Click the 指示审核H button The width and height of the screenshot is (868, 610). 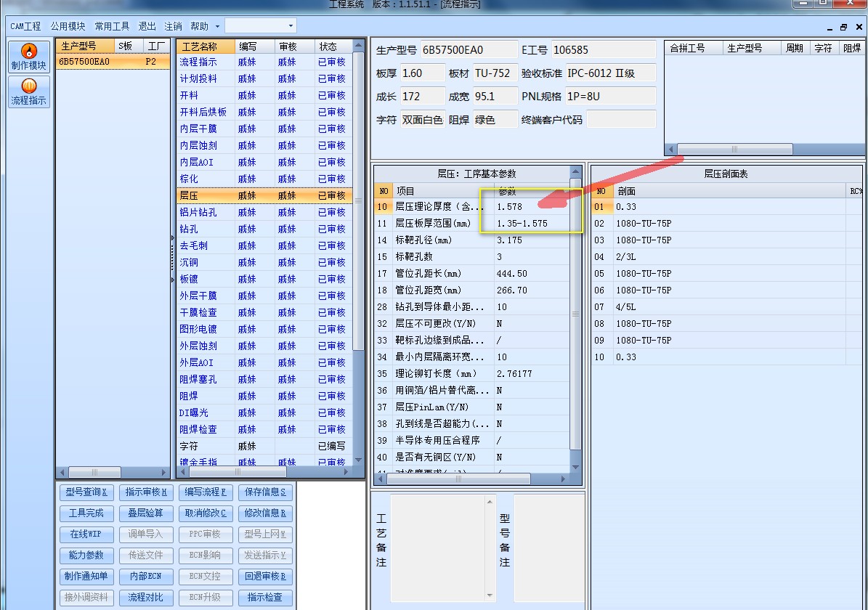coord(145,492)
